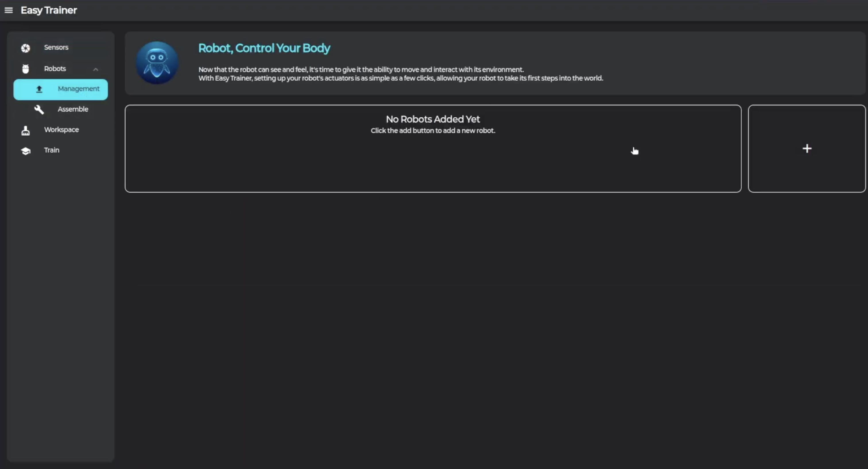Click 'Robot, Control Your Body' heading
This screenshot has height=469, width=868.
pyautogui.click(x=264, y=48)
